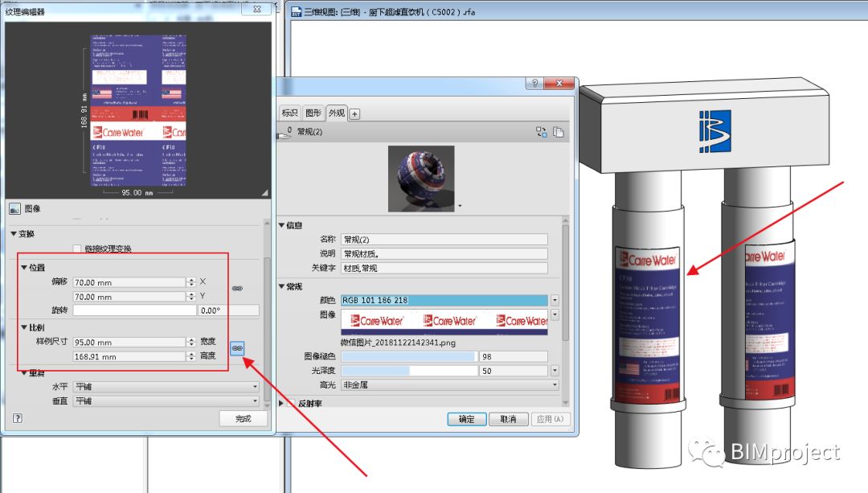This screenshot has width=868, height=493.
Task: Open texture editor help question mark icon
Action: point(17,418)
